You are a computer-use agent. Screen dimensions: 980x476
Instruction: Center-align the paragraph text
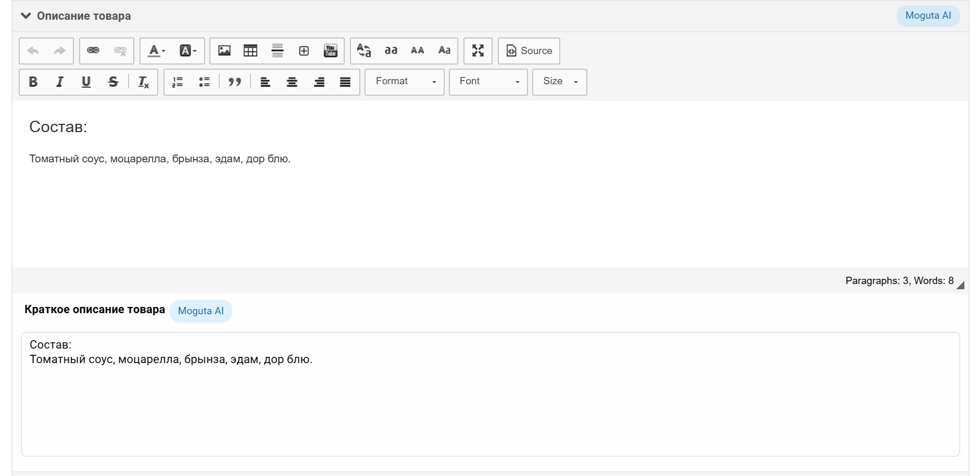click(x=292, y=82)
